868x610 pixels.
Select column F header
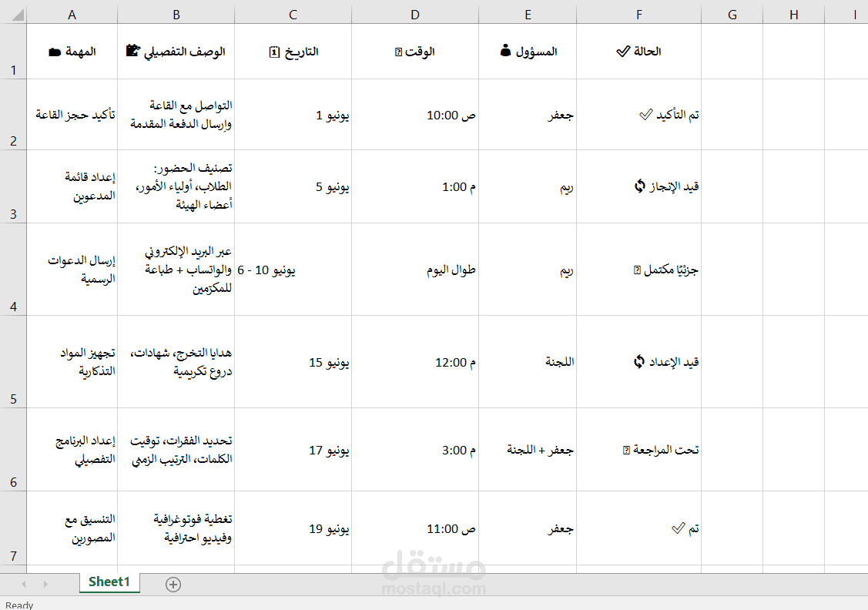pyautogui.click(x=638, y=15)
